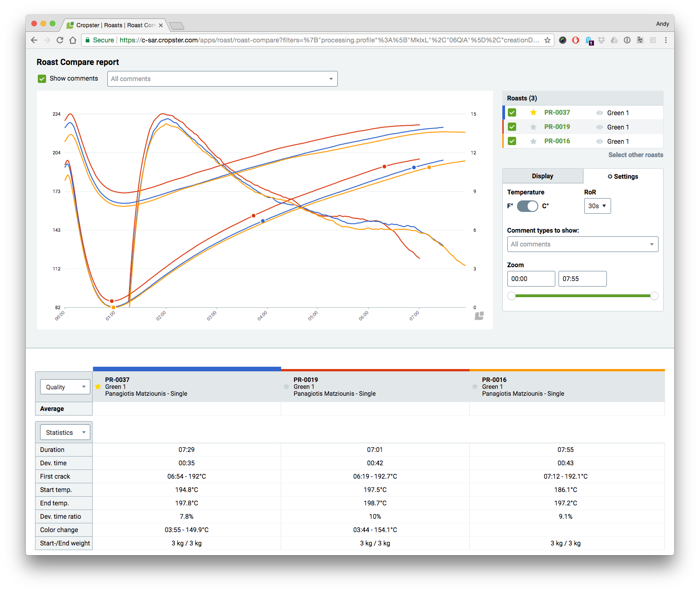The image size is (700, 592).
Task: Toggle eye visibility for PR-0037
Action: click(600, 113)
